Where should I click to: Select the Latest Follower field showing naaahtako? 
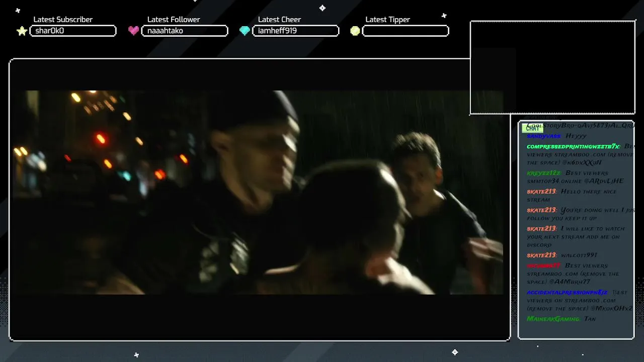[x=185, y=31]
